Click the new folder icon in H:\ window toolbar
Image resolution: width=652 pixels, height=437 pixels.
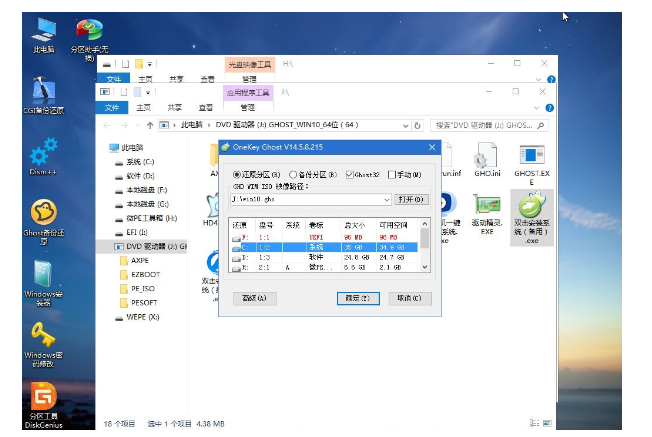tap(139, 64)
